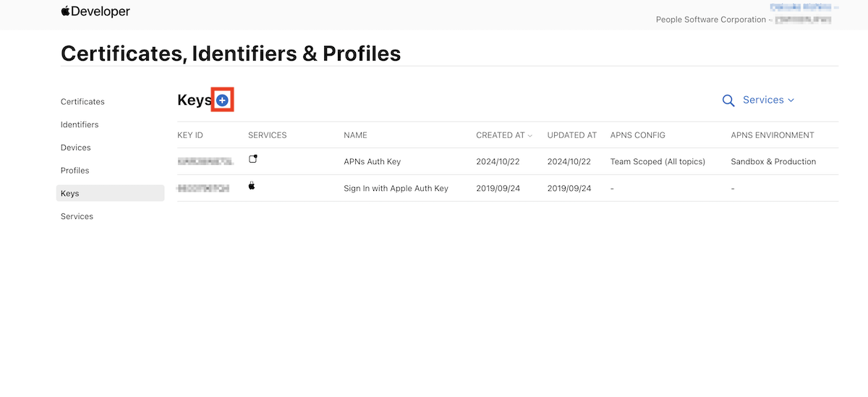Select the Keys sidebar item
Image resolution: width=868 pixels, height=397 pixels.
pos(111,193)
